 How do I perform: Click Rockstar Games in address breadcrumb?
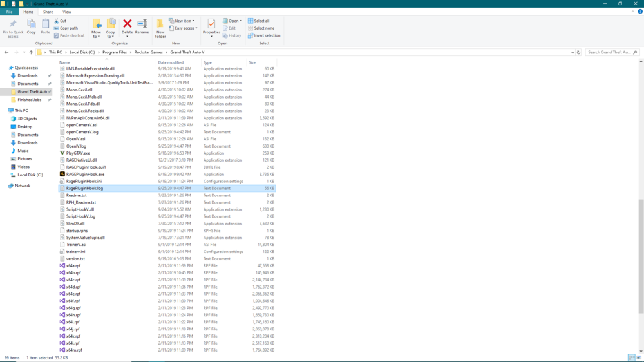tap(148, 52)
